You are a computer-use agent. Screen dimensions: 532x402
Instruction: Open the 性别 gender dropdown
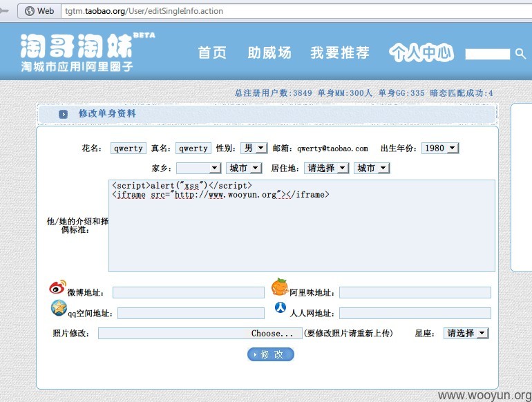pyautogui.click(x=254, y=148)
